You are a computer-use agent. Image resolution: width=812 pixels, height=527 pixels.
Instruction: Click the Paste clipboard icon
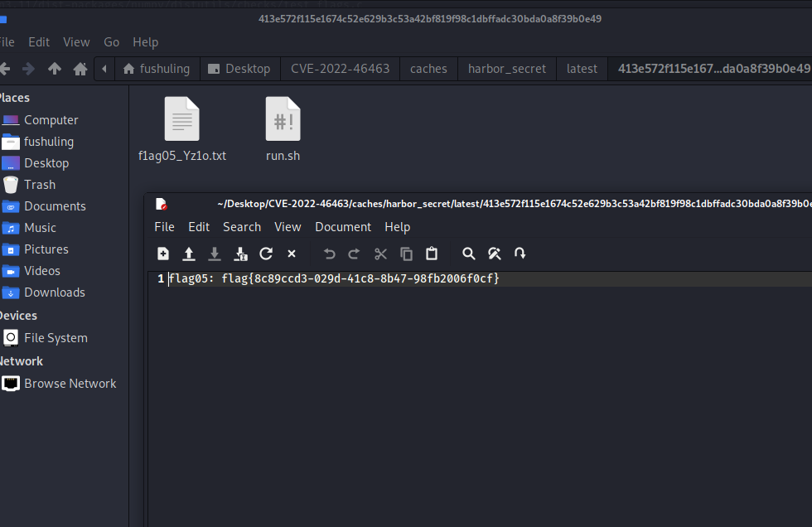coord(432,254)
